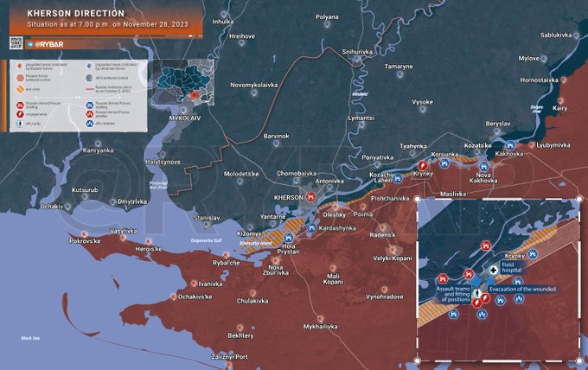The image size is (588, 370).
Task: Click the blue shelling icon beside Korsunka
Action: [444, 163]
